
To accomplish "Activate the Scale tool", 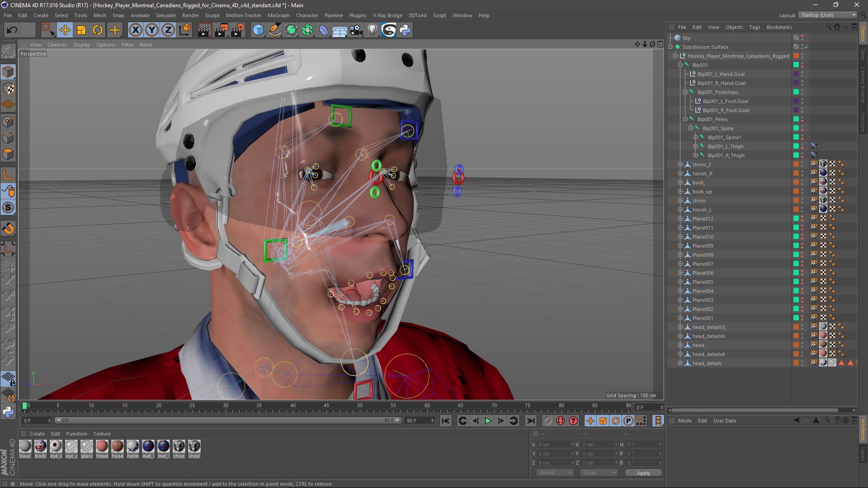I will [x=81, y=30].
